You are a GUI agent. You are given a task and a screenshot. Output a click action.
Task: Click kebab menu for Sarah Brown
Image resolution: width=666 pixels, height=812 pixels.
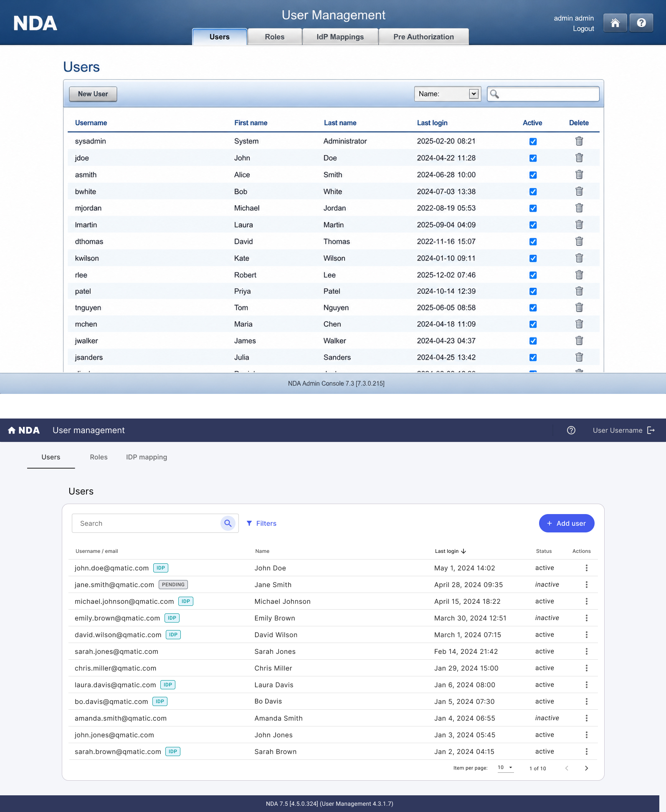[587, 751]
